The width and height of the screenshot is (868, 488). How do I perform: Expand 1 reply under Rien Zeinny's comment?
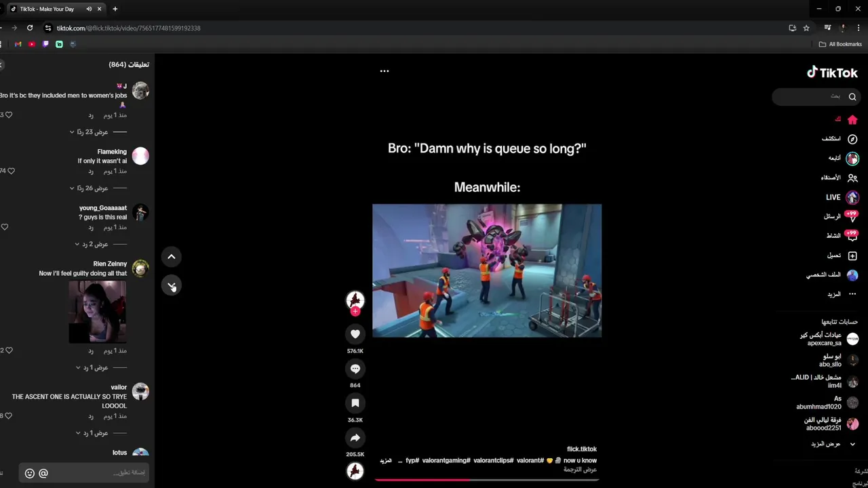click(92, 367)
